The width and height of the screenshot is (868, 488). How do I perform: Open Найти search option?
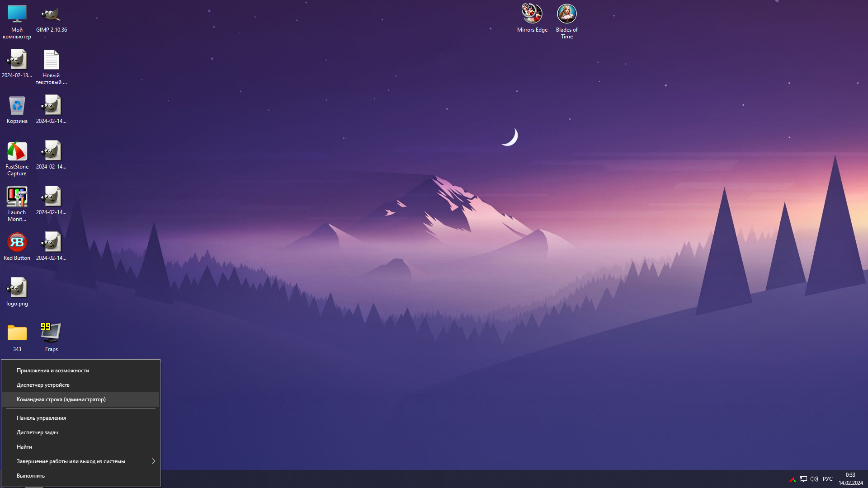click(x=24, y=446)
